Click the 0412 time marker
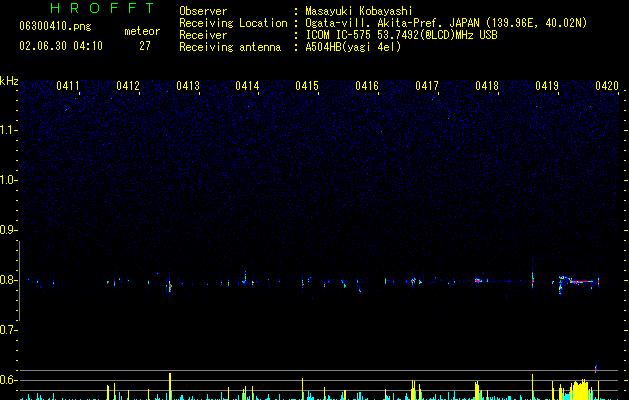Screen dimensions: 629x400 [x=128, y=86]
